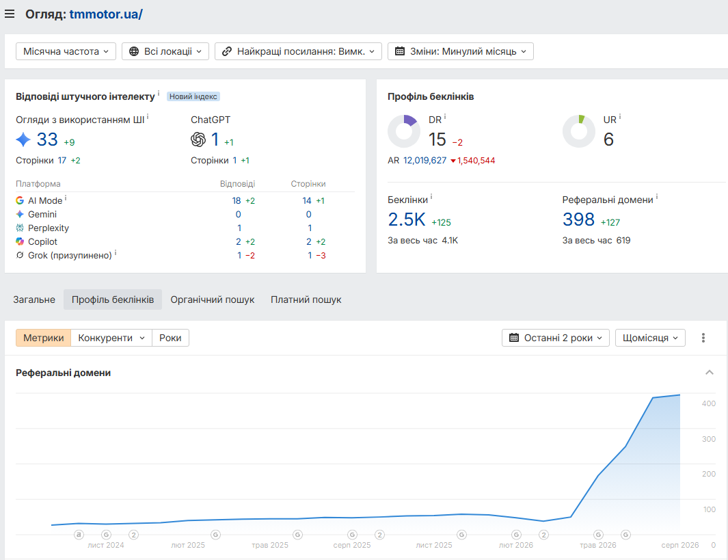Open the Конкуренти toggle dropdown
Viewport: 728px width, 560px height.
(111, 338)
